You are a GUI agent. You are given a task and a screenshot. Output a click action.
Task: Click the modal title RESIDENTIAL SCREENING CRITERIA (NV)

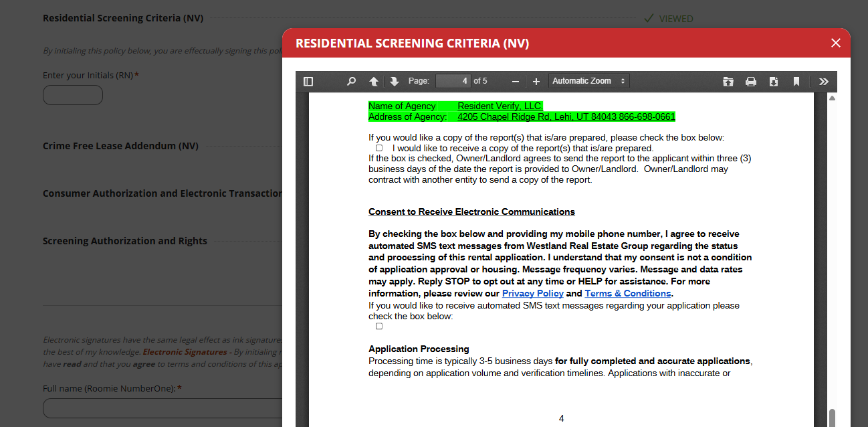412,44
